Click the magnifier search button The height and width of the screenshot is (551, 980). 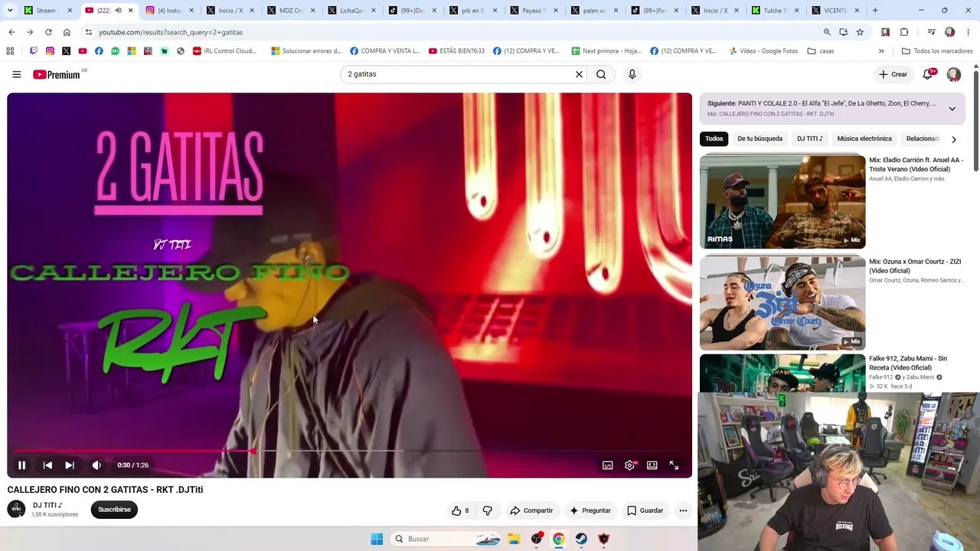[x=601, y=74]
